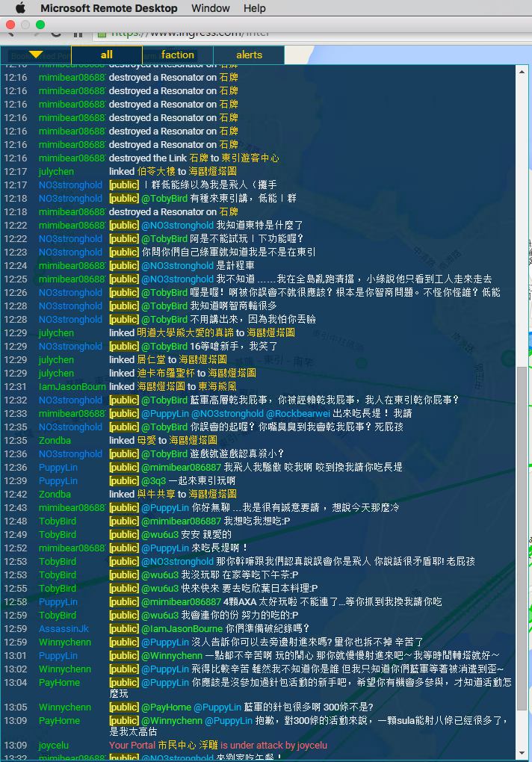Image resolution: width=532 pixels, height=762 pixels.
Task: Click sender joycelu at 13:09
Action: pyautogui.click(x=54, y=746)
